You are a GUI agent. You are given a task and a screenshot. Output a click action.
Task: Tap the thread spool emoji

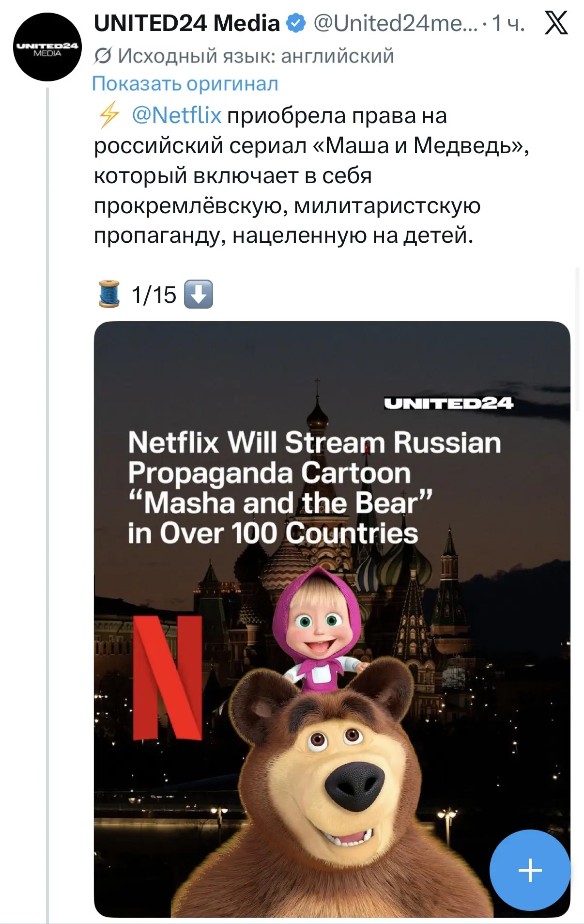coord(109,294)
